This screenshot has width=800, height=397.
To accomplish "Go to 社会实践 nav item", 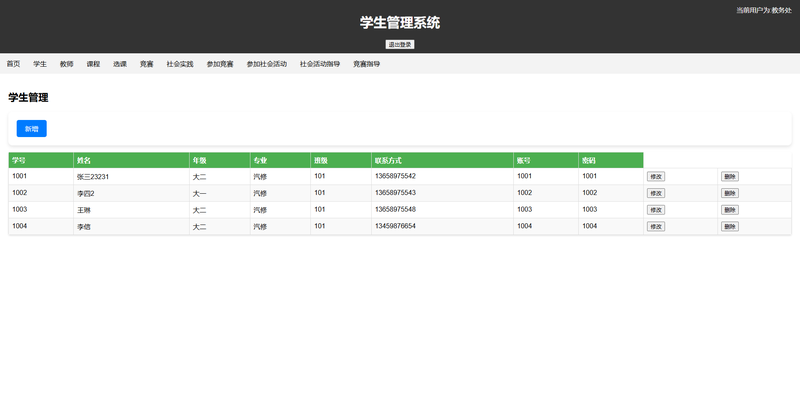I will 180,64.
